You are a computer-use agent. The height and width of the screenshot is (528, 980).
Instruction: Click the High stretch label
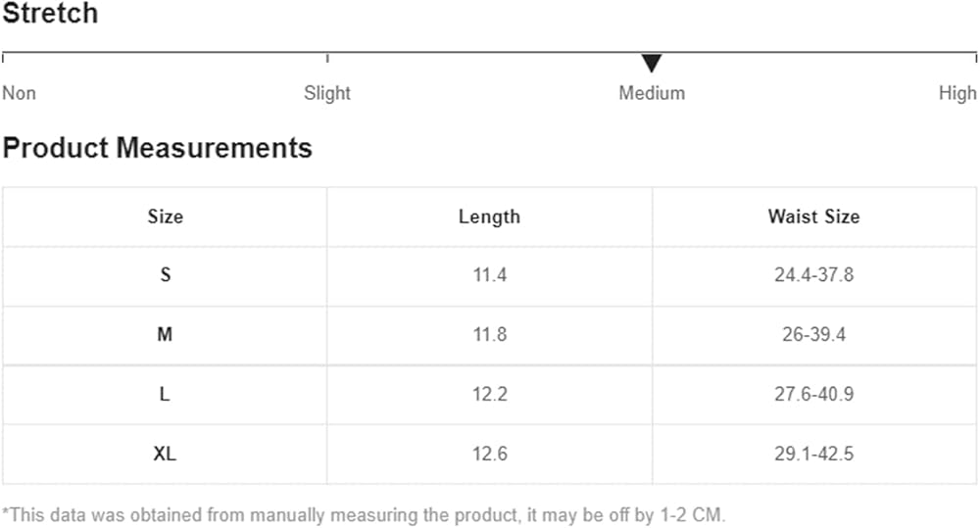(x=957, y=93)
